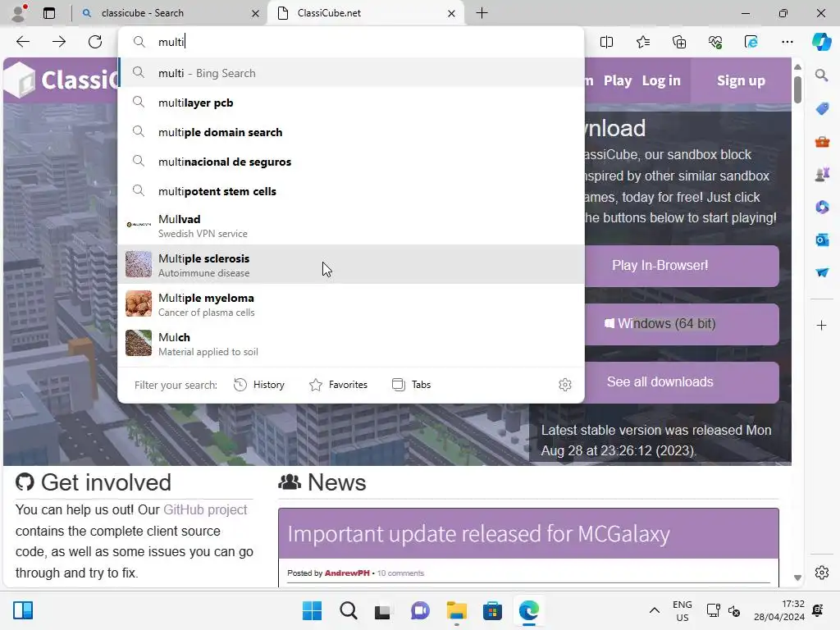Open the sidebar Tools briefcase icon

822,142
